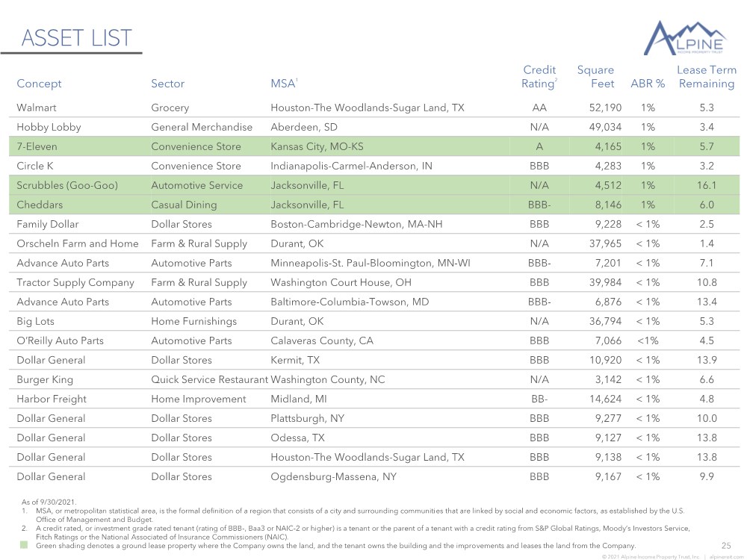
Task: Click the Odessa, TX cell
Action: (x=297, y=438)
